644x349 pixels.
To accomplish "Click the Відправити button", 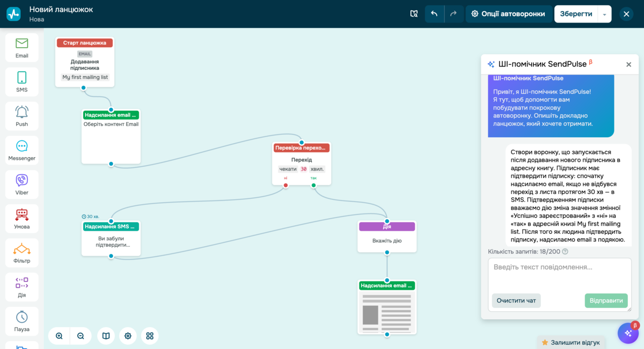I will coord(606,301).
